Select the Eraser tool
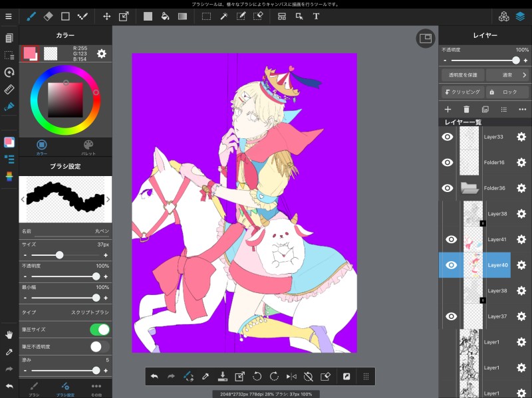532x398 pixels. (48, 16)
